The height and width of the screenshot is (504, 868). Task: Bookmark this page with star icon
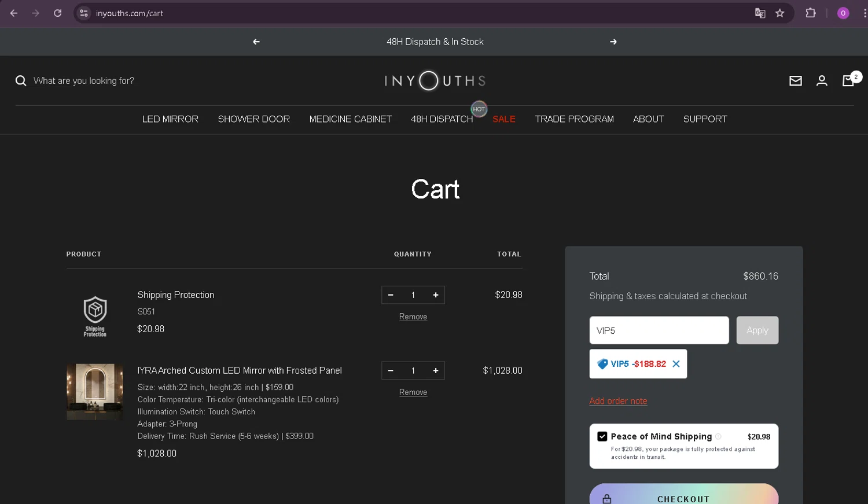coord(780,13)
